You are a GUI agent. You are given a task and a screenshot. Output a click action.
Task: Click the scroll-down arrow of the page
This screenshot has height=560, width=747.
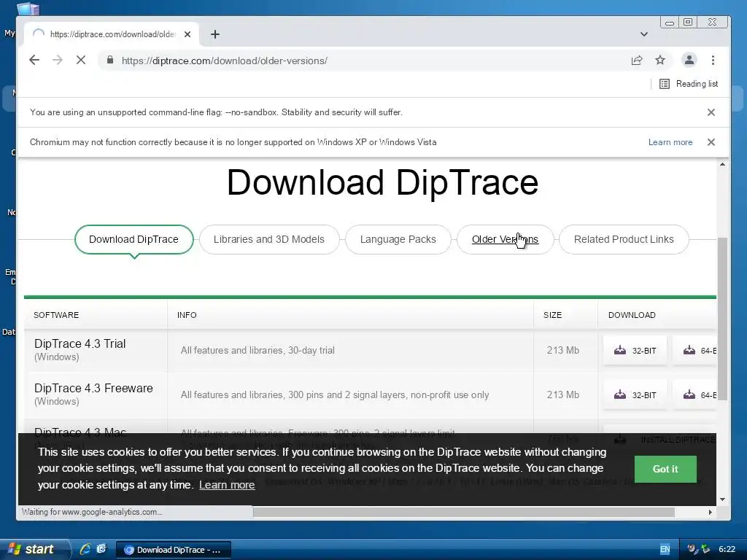[x=722, y=499]
